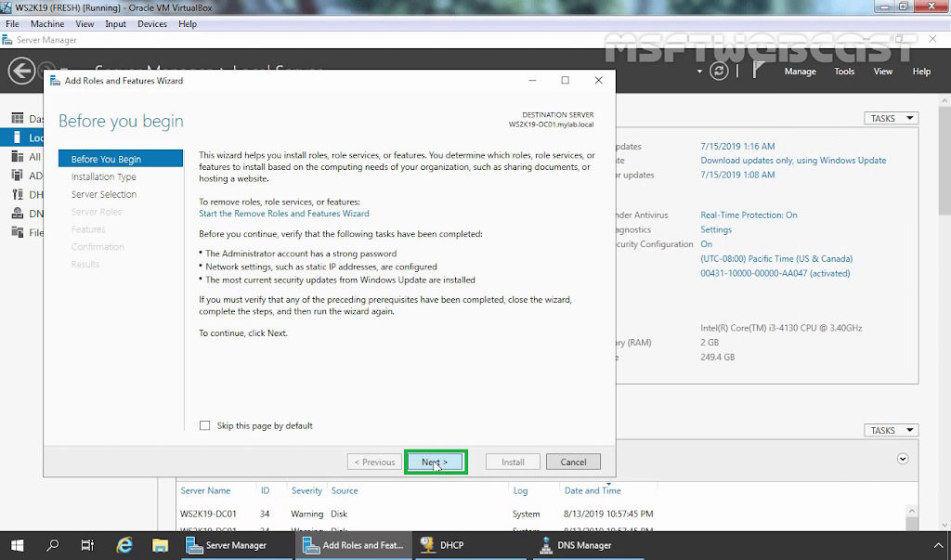Open the VirtualBox Devices menu
Screen dimensions: 951x560
pos(151,23)
